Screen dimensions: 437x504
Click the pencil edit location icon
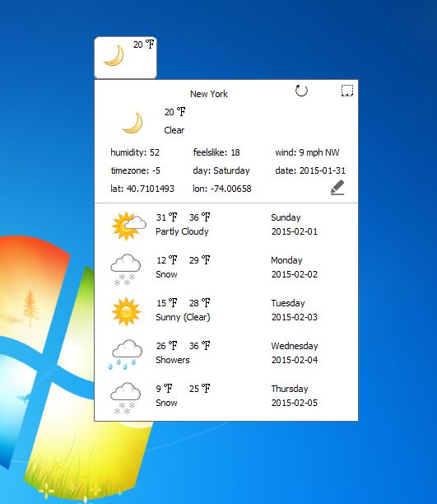[x=337, y=188]
